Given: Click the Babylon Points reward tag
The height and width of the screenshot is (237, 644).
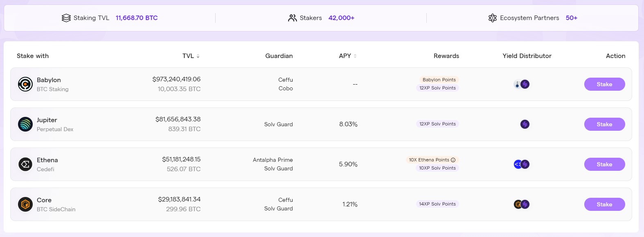Looking at the screenshot, I should pos(439,80).
